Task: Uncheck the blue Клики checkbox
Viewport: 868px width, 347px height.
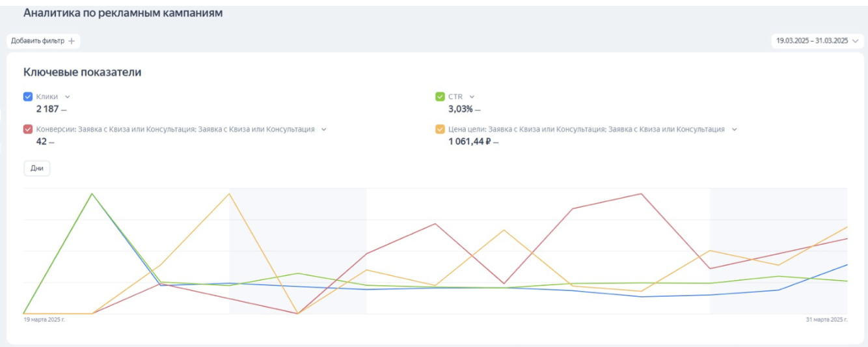Action: pyautogui.click(x=28, y=97)
